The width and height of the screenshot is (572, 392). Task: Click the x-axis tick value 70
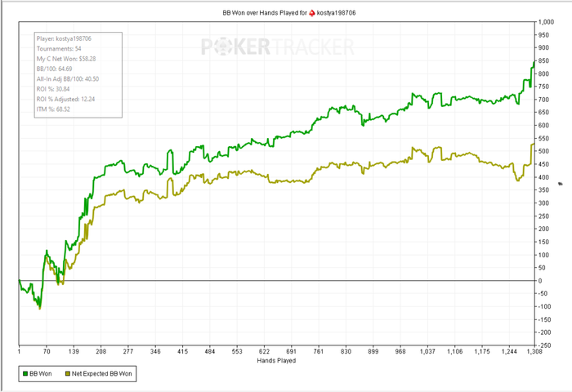47,351
